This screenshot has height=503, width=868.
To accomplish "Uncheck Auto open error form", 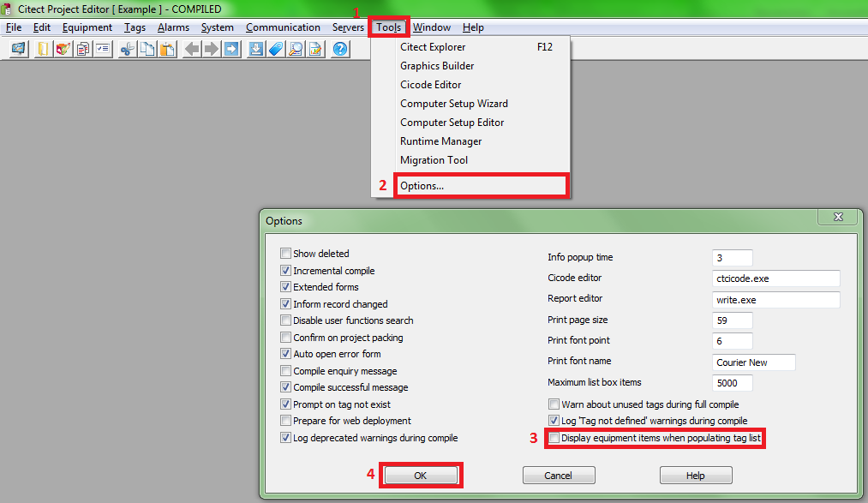I will pyautogui.click(x=285, y=354).
